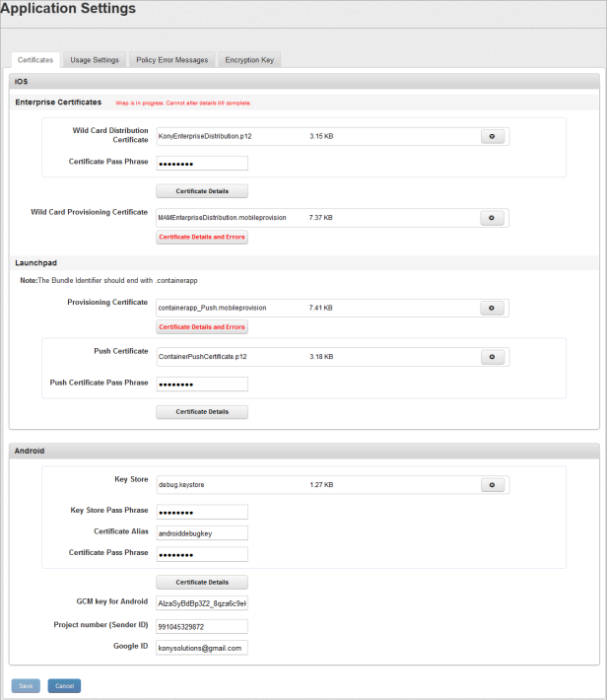Click the Certificate Alias field androiddebugkey
607x700 pixels.
[x=202, y=533]
